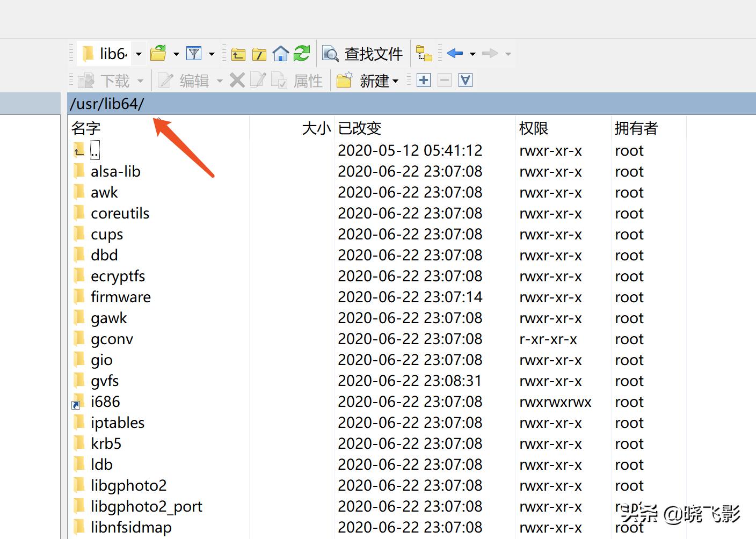
Task: Toggle deselection with the minus icon
Action: 444,79
